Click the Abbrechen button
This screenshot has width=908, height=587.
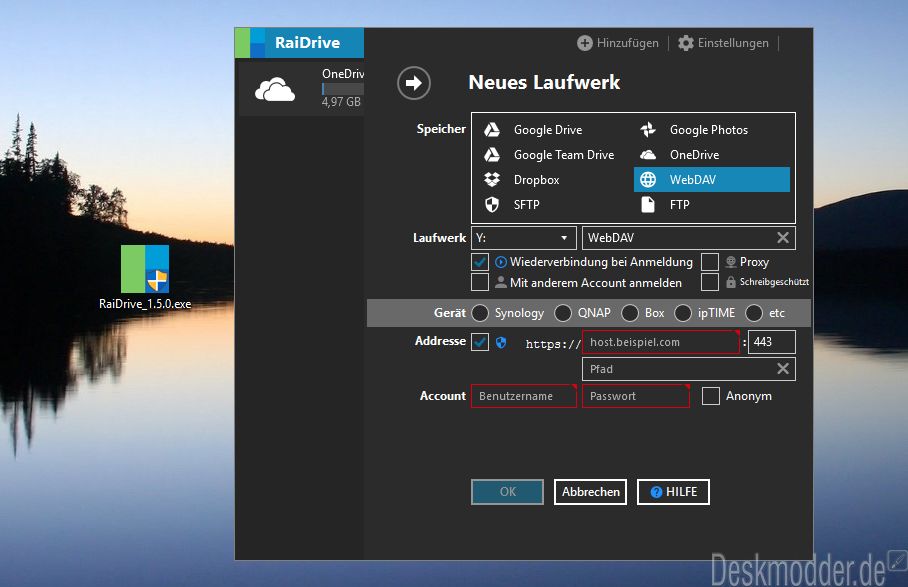pos(590,491)
